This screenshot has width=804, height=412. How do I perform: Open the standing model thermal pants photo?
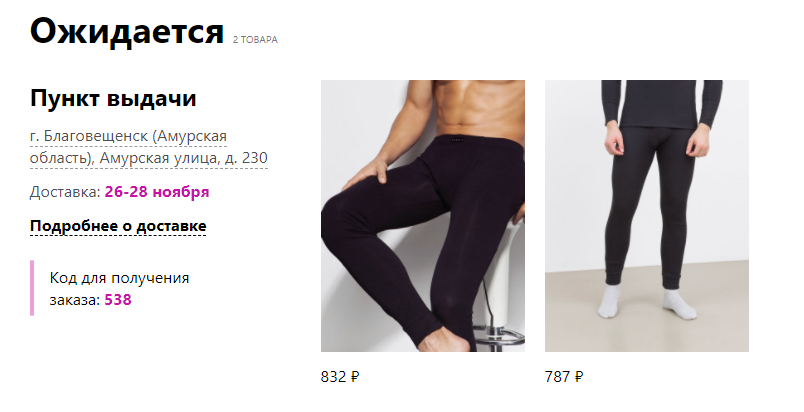(647, 216)
